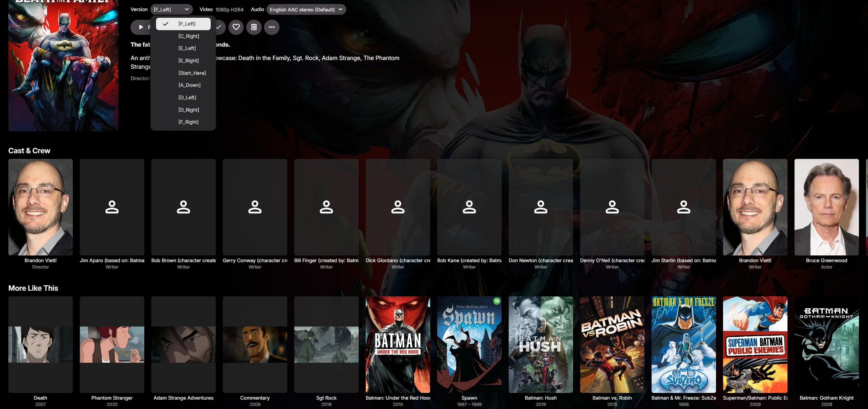Pick the [E_Left] version
Viewport: 868px width, 409px height.
183,48
